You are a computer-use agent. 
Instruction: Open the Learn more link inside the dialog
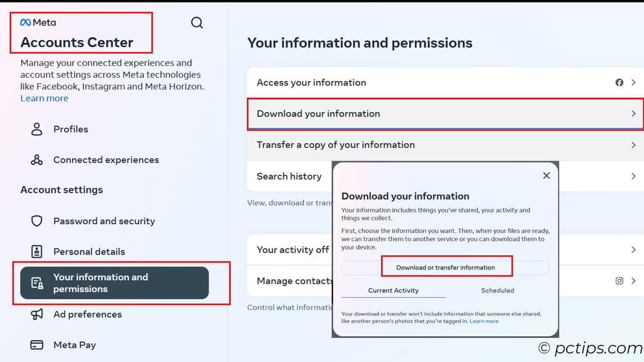pos(484,321)
